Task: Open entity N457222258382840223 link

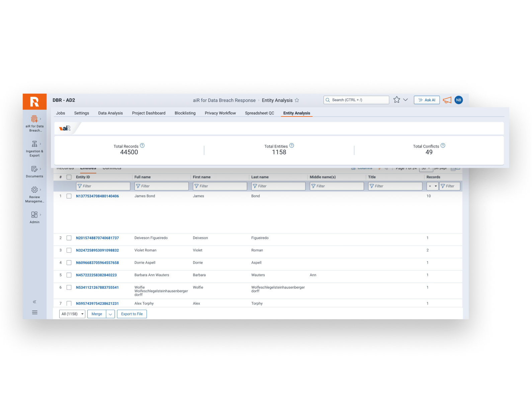Action: click(x=96, y=275)
